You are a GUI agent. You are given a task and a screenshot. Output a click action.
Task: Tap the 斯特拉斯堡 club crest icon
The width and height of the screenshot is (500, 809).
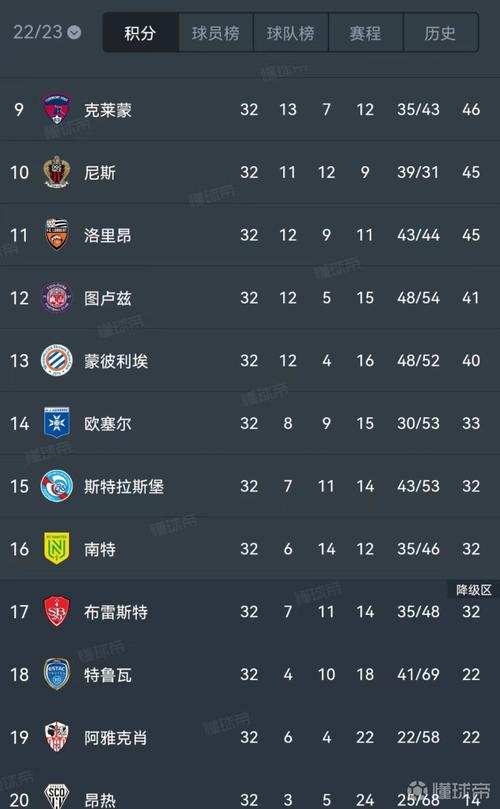click(57, 486)
